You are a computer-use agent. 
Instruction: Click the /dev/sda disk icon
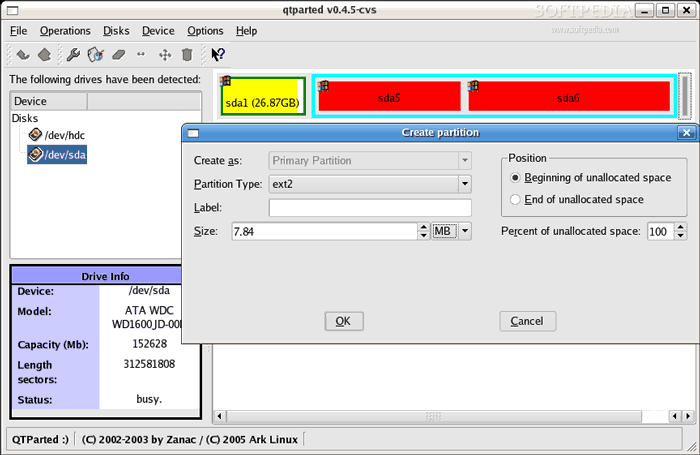pyautogui.click(x=35, y=154)
